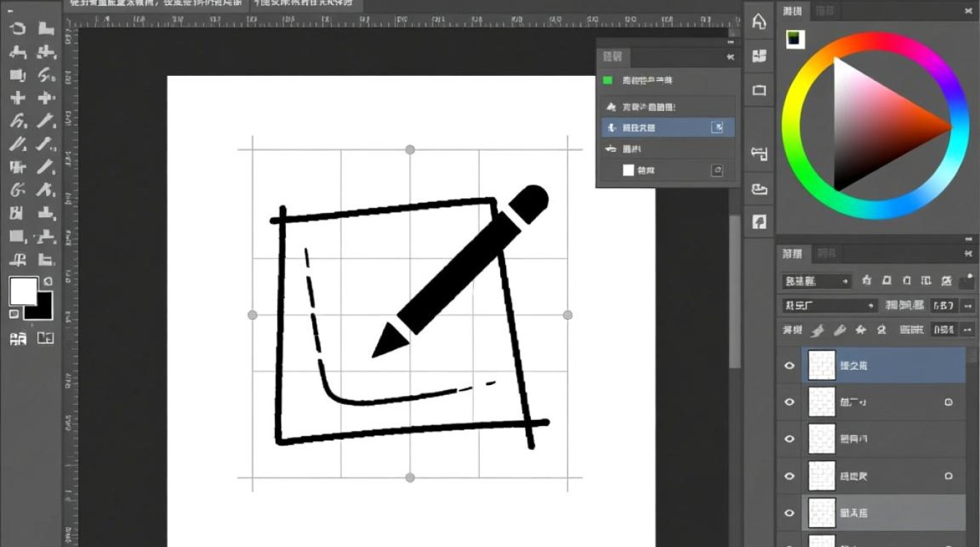Click the bottom-left icon in the toolbox
Image resolution: width=980 pixels, height=547 pixels.
point(17,338)
